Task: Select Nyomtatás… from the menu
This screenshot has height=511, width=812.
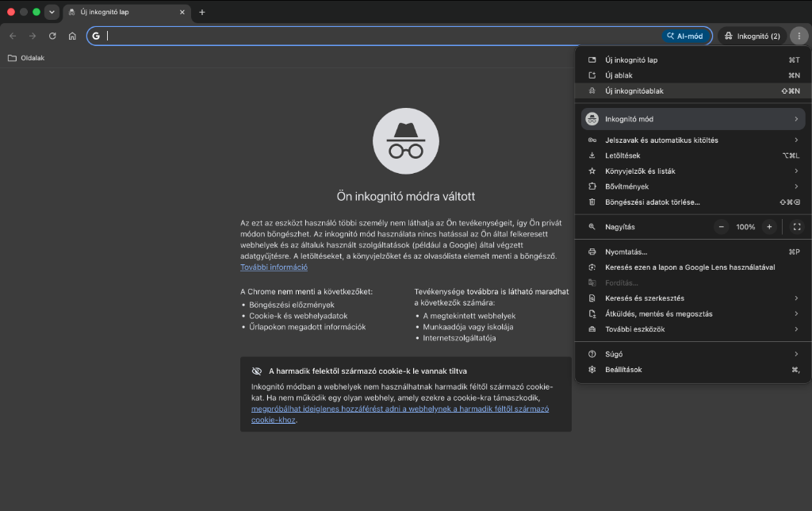Action: click(x=693, y=252)
